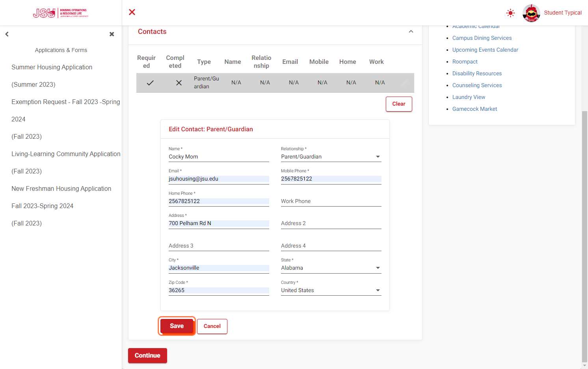Image resolution: width=588 pixels, height=369 pixels.
Task: Close the Applications & Forms sidebar panel
Action: [112, 34]
